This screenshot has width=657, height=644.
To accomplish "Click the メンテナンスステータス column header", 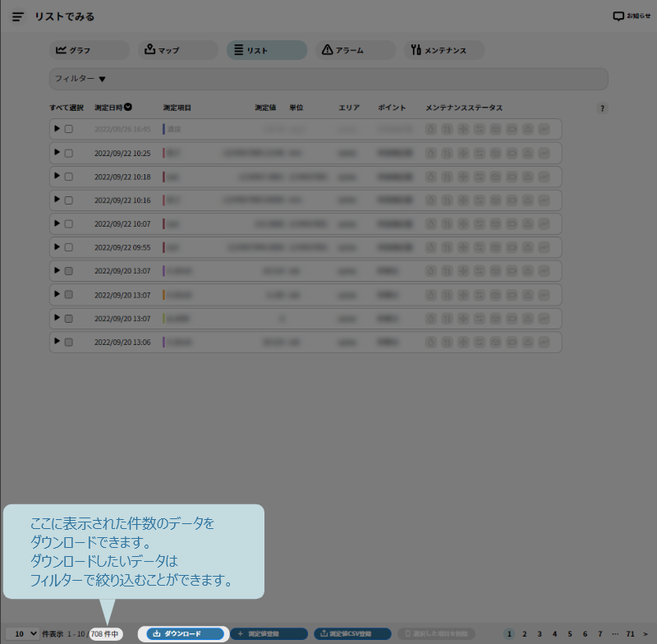I will coord(464,108).
